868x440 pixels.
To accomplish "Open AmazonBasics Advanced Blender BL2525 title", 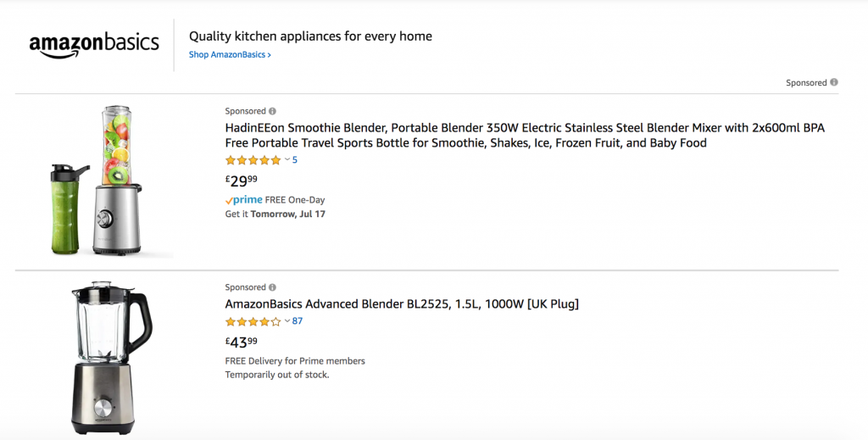I will pos(402,304).
